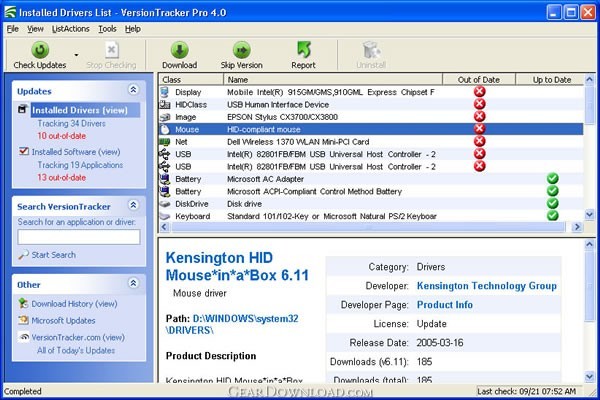Sort by the Class column header
The image size is (600, 400).
191,80
